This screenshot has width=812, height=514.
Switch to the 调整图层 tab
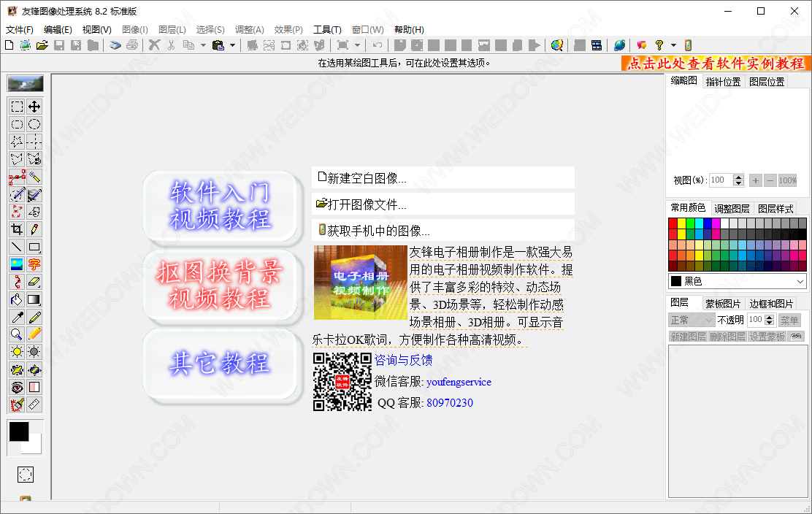(x=732, y=209)
